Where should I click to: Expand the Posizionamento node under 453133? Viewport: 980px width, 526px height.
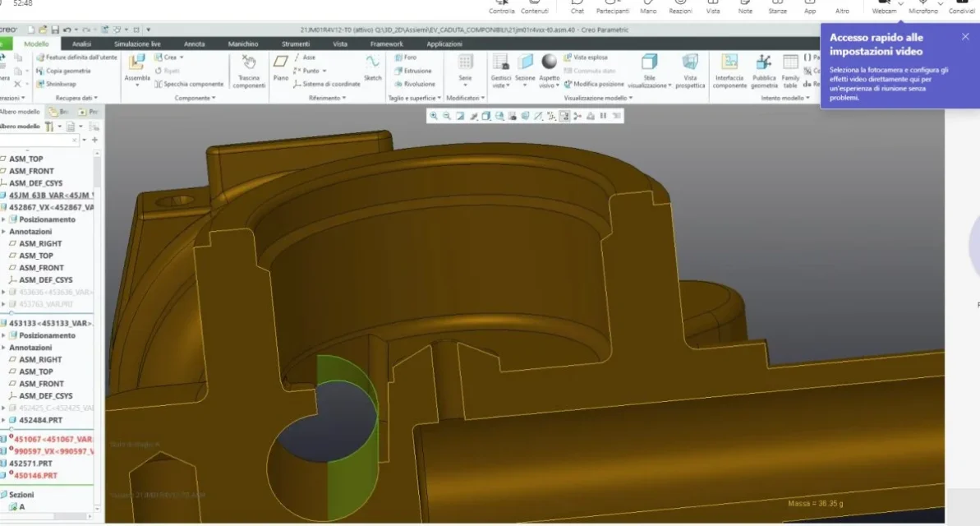pos(4,335)
